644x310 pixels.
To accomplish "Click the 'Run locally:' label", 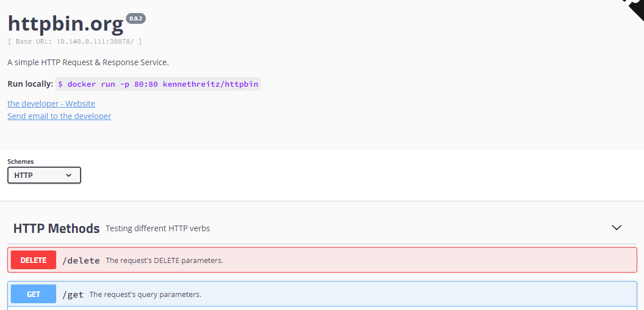I will 31,84.
